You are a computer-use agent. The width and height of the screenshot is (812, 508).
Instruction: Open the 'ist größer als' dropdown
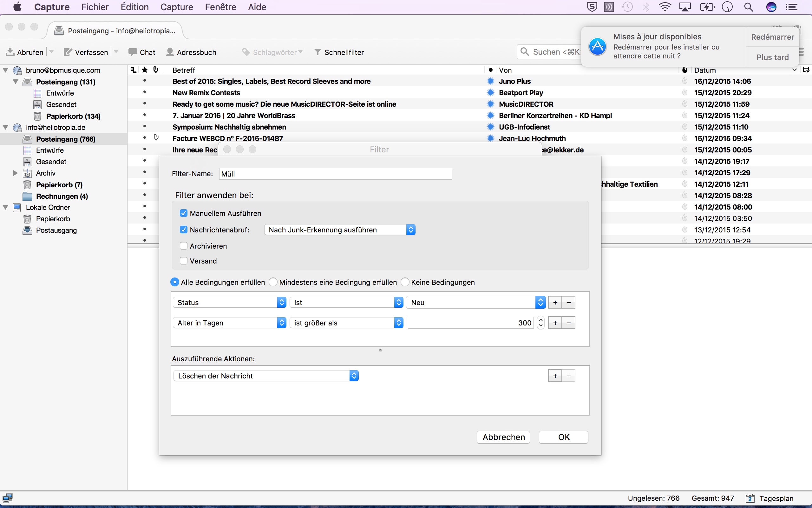[x=346, y=323]
